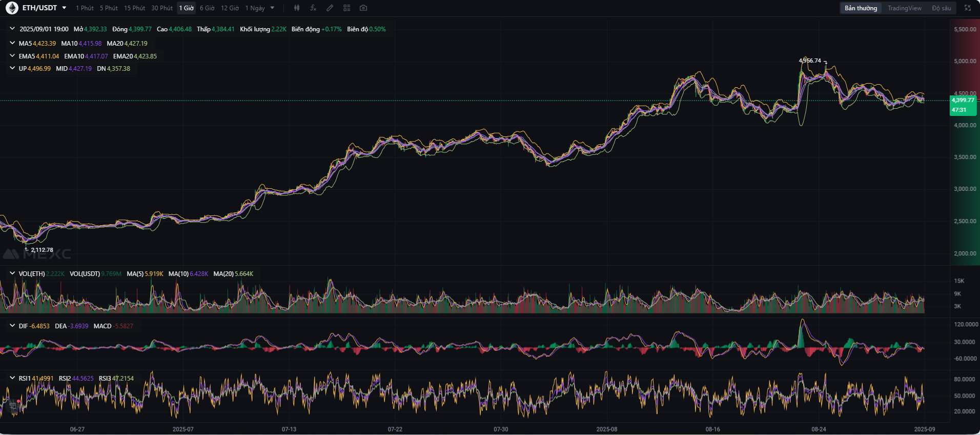Open the fx indicators menu

(313, 8)
